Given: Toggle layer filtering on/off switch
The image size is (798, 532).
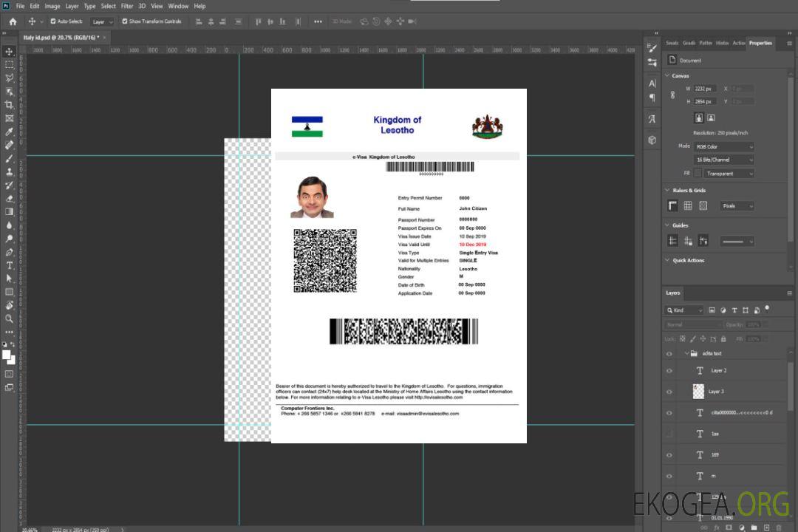Looking at the screenshot, I should pos(767,309).
